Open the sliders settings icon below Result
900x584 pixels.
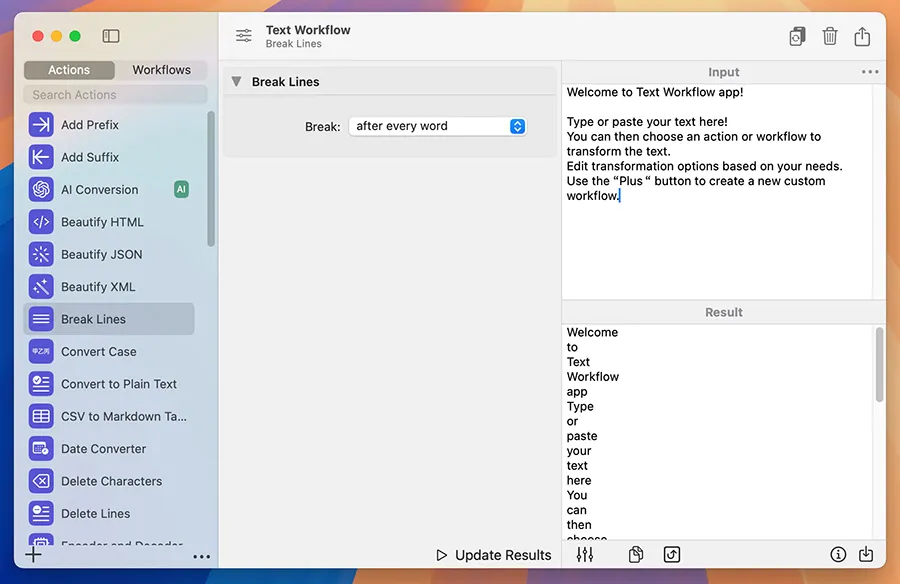coord(585,554)
